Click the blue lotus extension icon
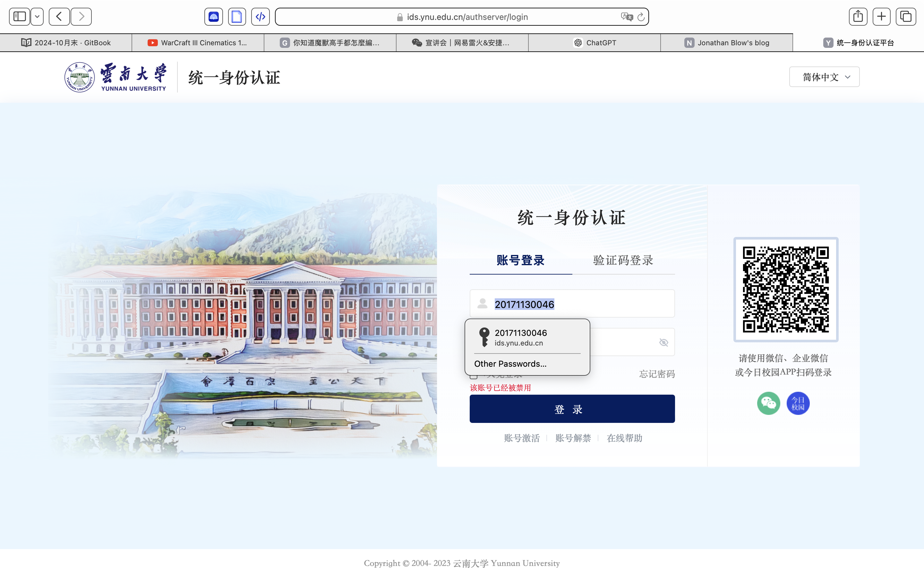 pos(213,16)
